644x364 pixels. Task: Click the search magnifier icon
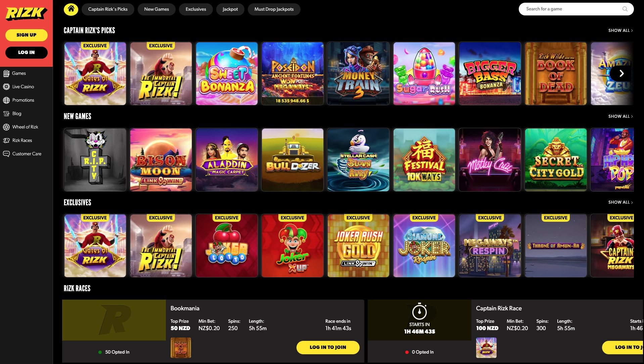coord(625,9)
